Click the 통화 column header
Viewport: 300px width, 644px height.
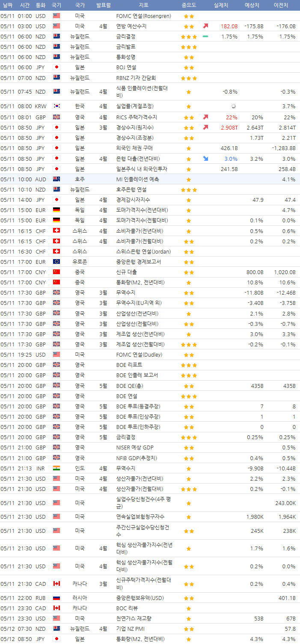(41, 6)
